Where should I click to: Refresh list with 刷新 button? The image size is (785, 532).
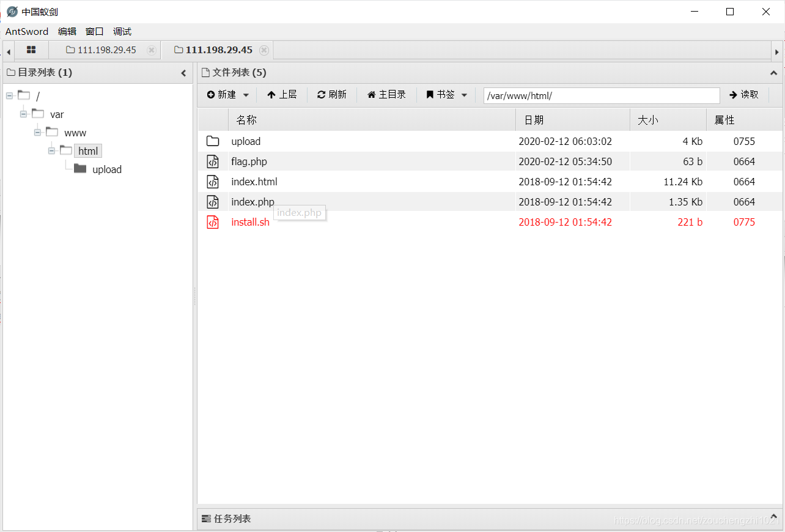pyautogui.click(x=332, y=95)
